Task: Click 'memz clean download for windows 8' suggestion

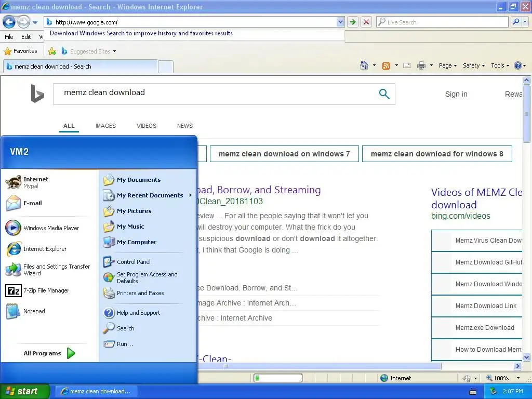Action: tap(437, 154)
